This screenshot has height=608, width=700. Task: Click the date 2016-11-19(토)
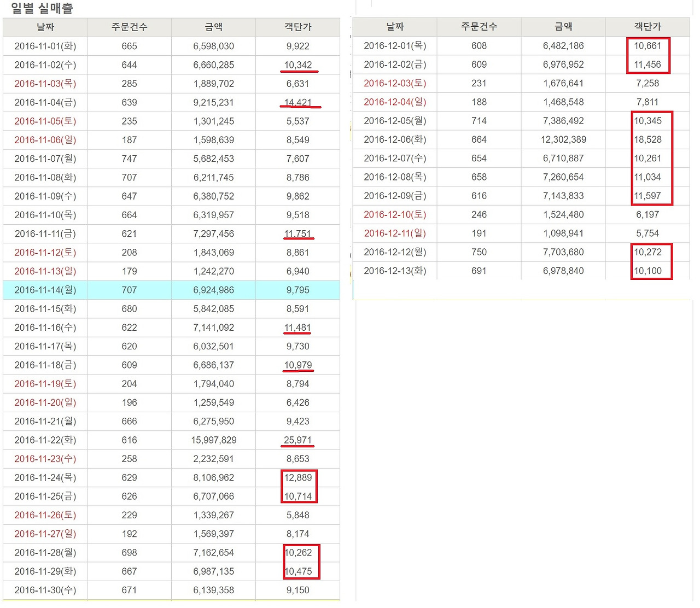pos(45,384)
